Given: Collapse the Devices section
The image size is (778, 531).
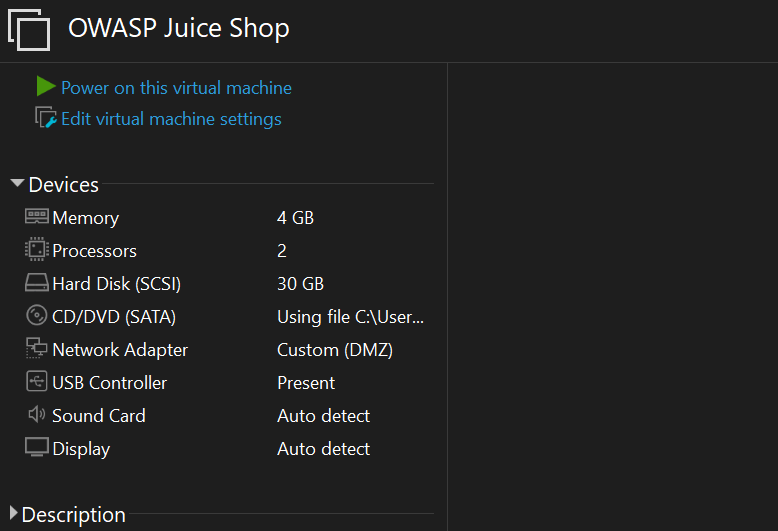Looking at the screenshot, I should coord(17,184).
